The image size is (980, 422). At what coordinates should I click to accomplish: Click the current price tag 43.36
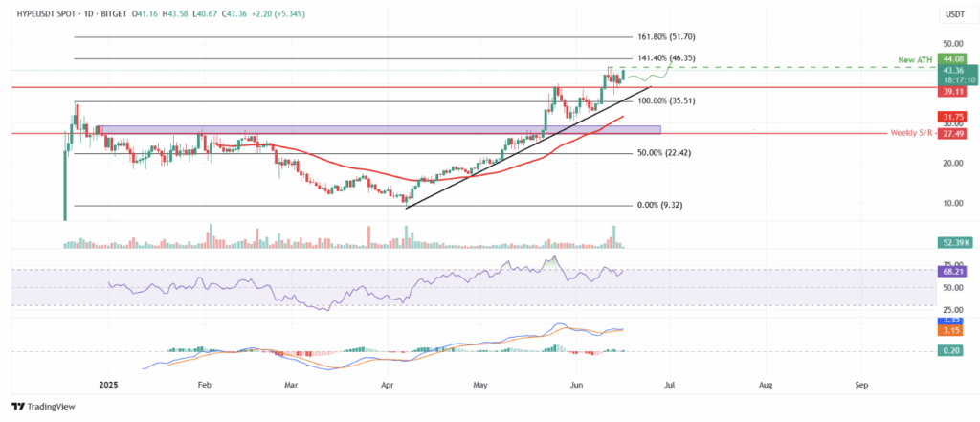(955, 71)
